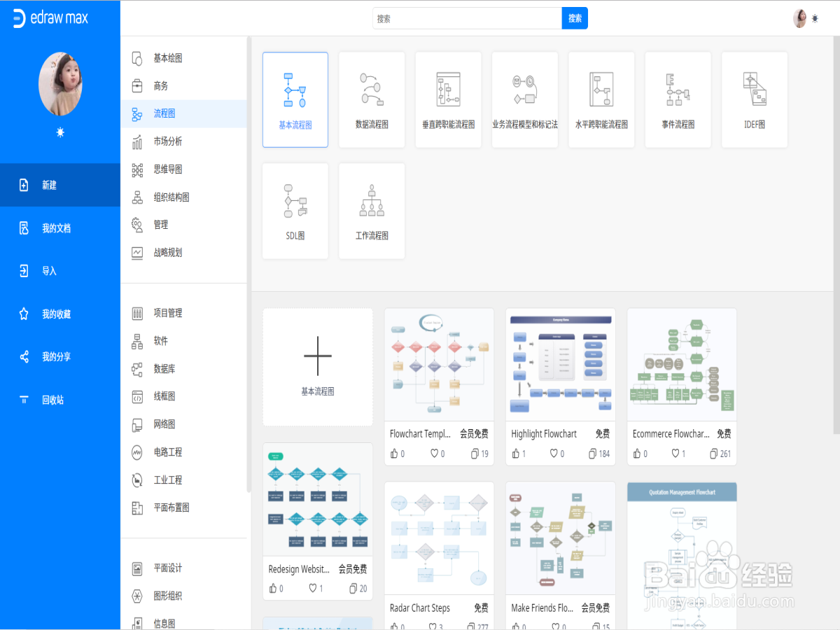Open the top-right user avatar menu
The height and width of the screenshot is (630, 840).
[800, 19]
